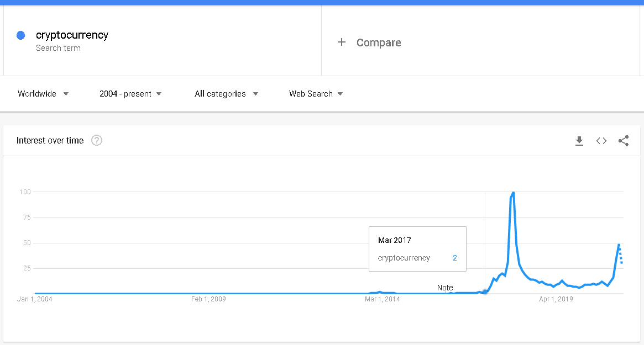Image resolution: width=644 pixels, height=345 pixels.
Task: Share the Interest over time chart
Action: click(x=624, y=141)
